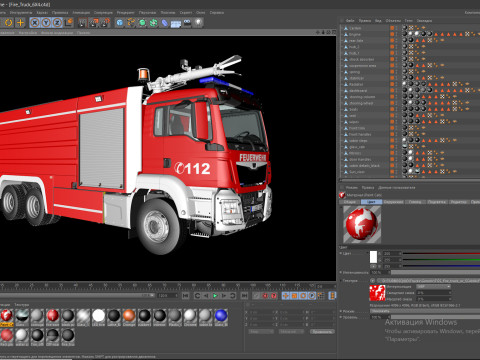Play the animation forward with green arrow

(215, 296)
